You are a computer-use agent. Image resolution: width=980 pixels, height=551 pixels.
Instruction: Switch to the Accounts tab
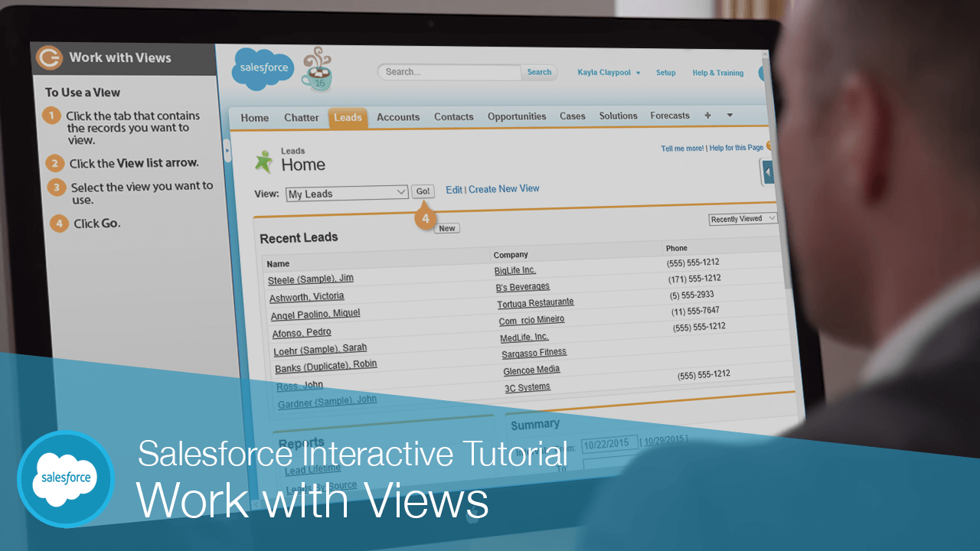(398, 117)
